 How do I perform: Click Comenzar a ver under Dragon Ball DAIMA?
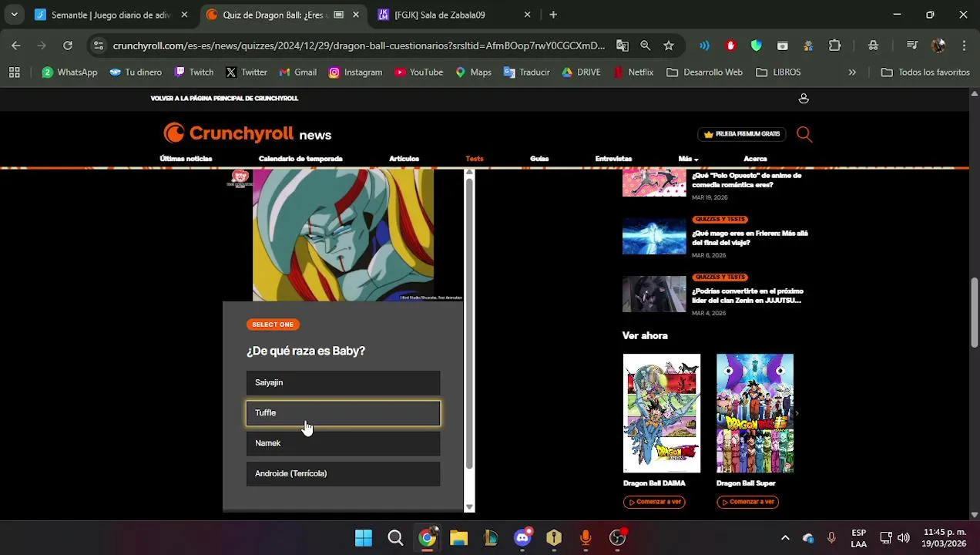pos(654,502)
